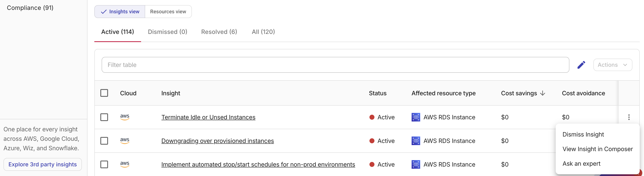The width and height of the screenshot is (644, 176).
Task: Click the Cloud column header
Action: [x=128, y=93]
